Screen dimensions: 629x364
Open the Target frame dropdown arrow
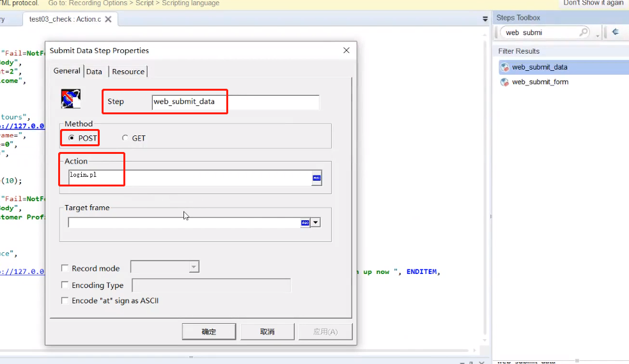316,222
